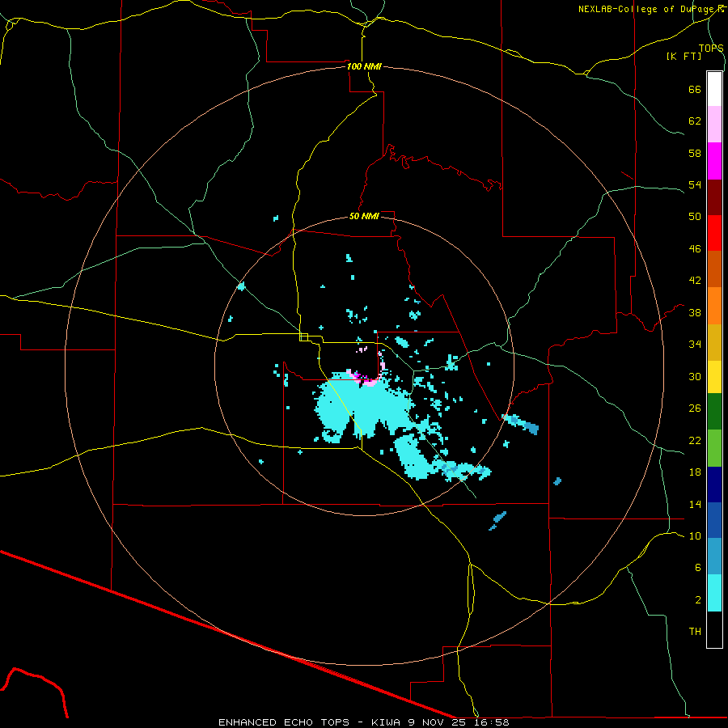Image resolution: width=728 pixels, height=728 pixels.
Task: Click the magenta legend swatch
Action: tap(714, 161)
